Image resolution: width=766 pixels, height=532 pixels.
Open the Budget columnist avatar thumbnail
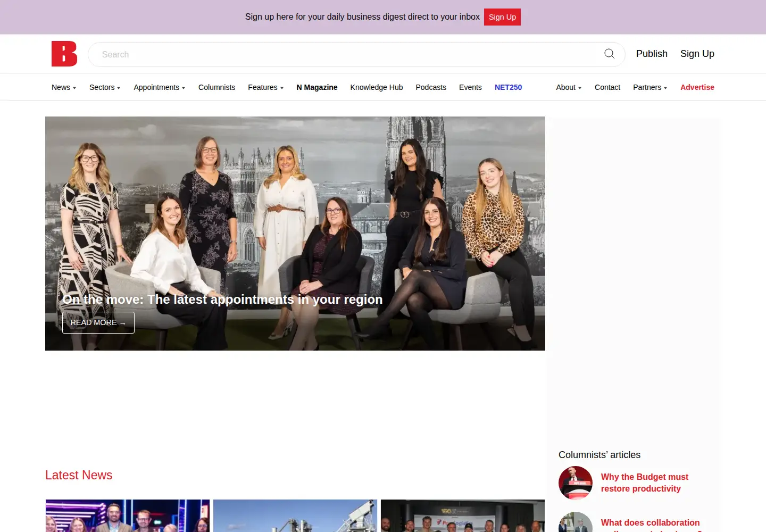tap(576, 483)
